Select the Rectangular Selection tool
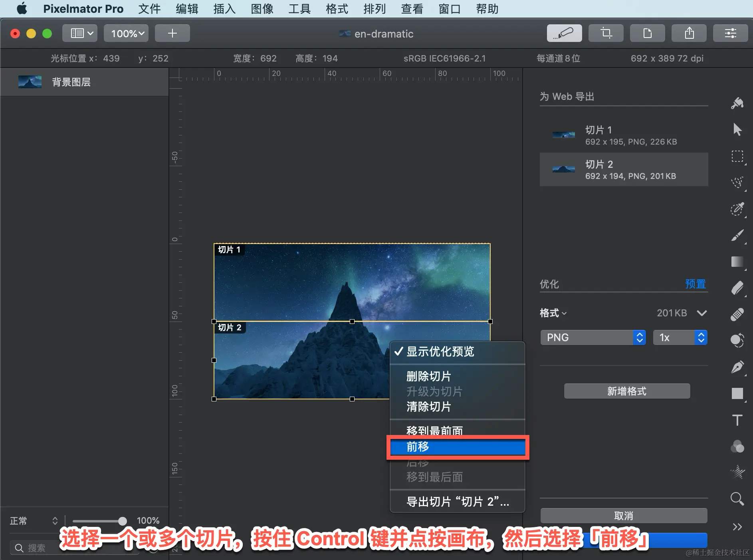The image size is (753, 560). click(737, 156)
